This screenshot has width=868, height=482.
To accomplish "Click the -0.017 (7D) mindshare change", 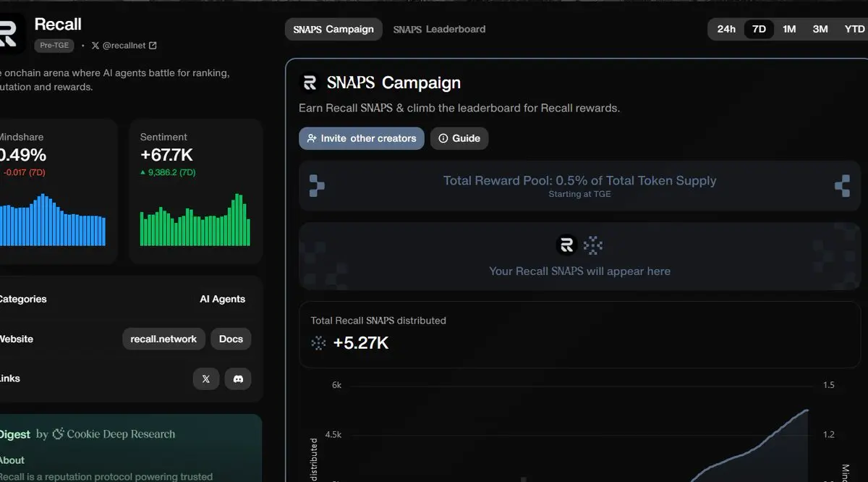I will (x=25, y=172).
